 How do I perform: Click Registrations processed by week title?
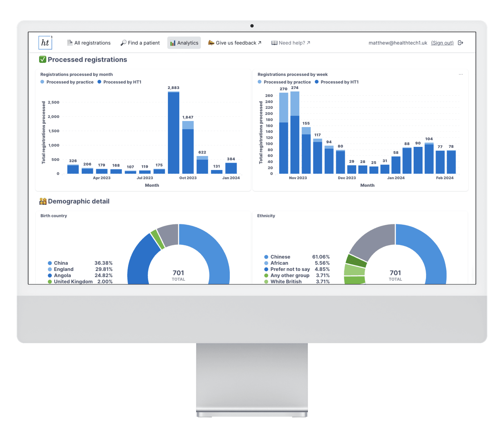(293, 74)
